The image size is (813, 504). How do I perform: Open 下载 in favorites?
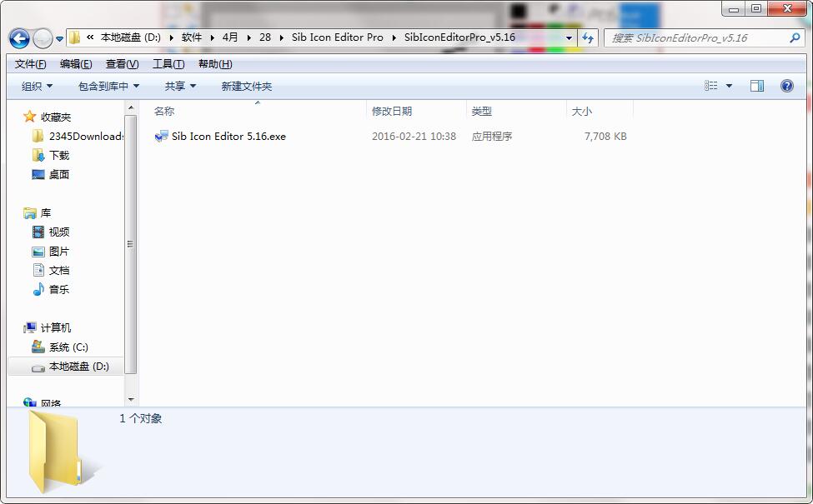point(59,156)
